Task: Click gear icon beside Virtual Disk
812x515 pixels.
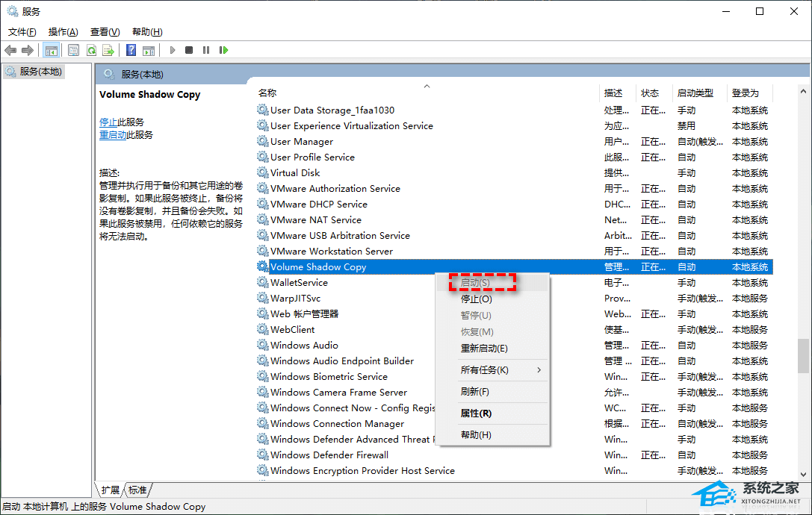Action: point(262,172)
